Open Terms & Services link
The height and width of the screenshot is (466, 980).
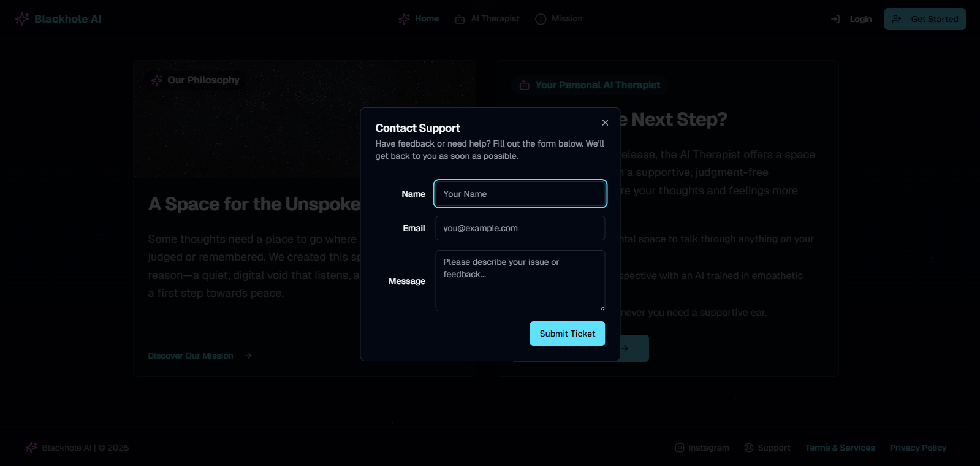(x=840, y=448)
